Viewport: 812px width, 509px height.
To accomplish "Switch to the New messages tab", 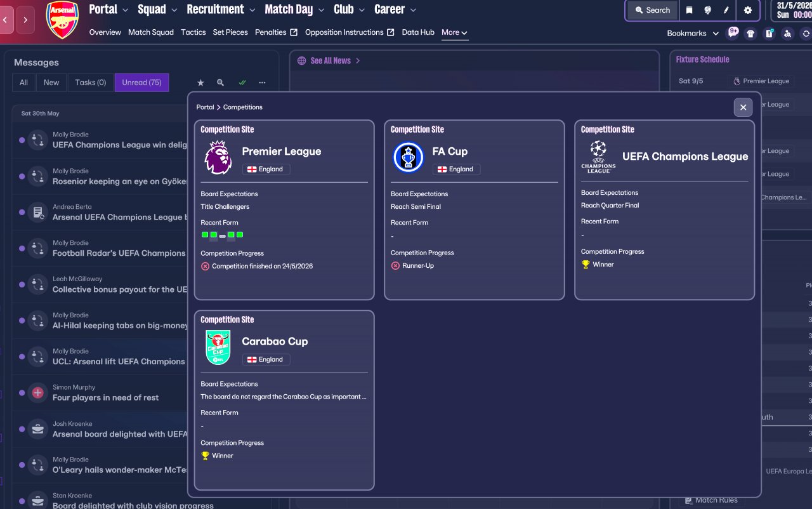I will 51,83.
